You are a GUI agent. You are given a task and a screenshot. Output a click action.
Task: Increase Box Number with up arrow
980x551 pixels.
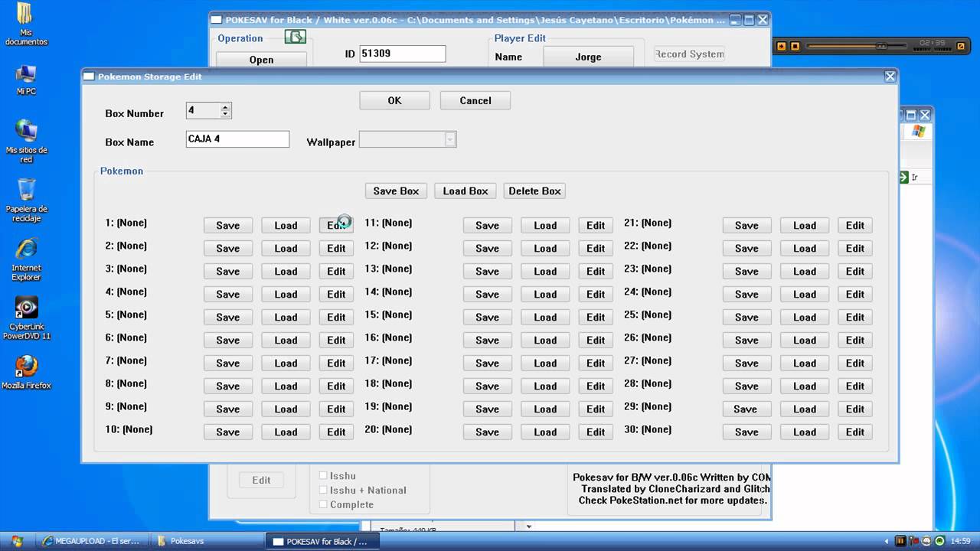tap(225, 107)
